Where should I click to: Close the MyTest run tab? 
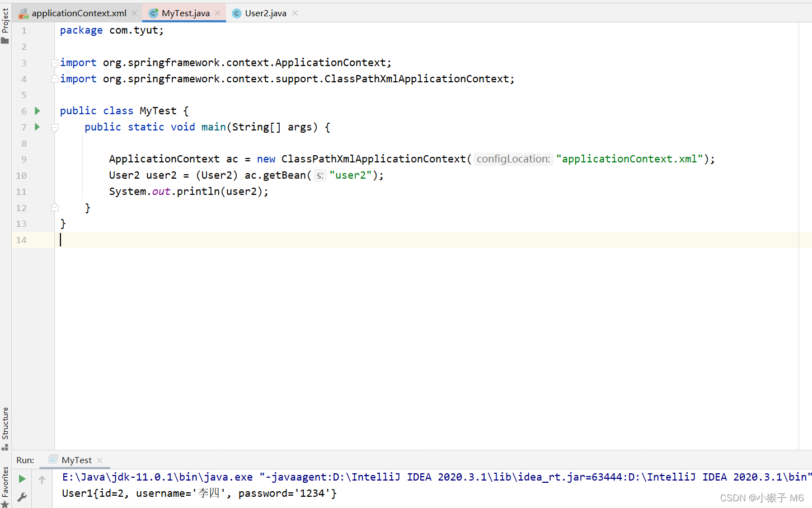click(100, 460)
